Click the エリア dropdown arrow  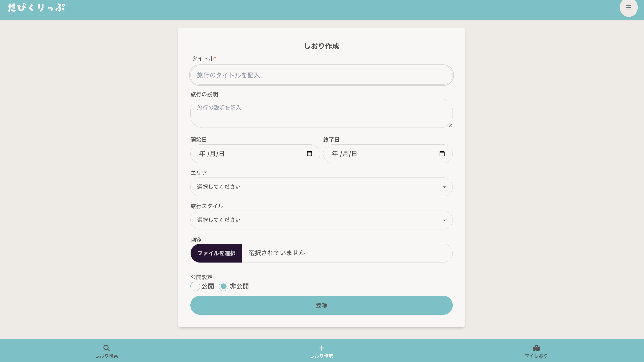444,187
